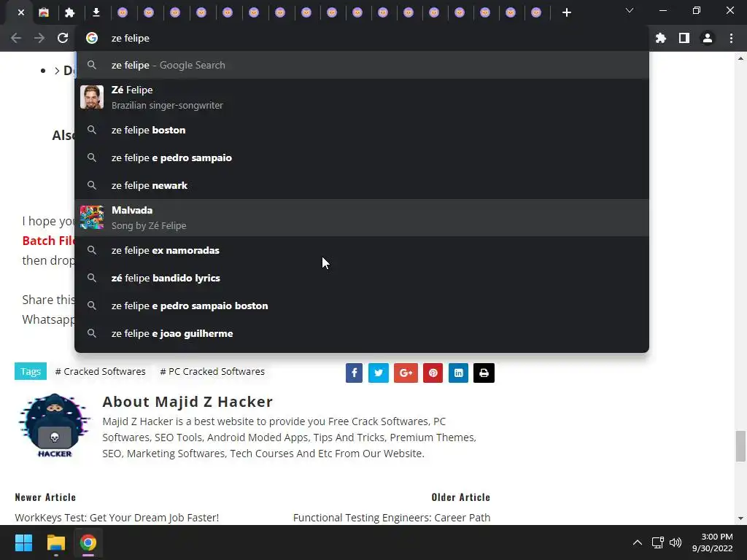Open the side panel icon

tap(684, 38)
